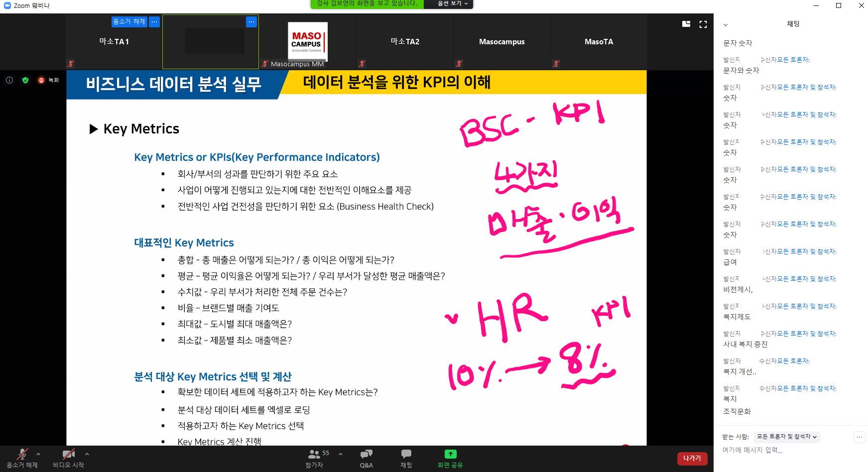Open more options on the highlighted video tile
This screenshot has height=472, width=868.
[x=251, y=22]
